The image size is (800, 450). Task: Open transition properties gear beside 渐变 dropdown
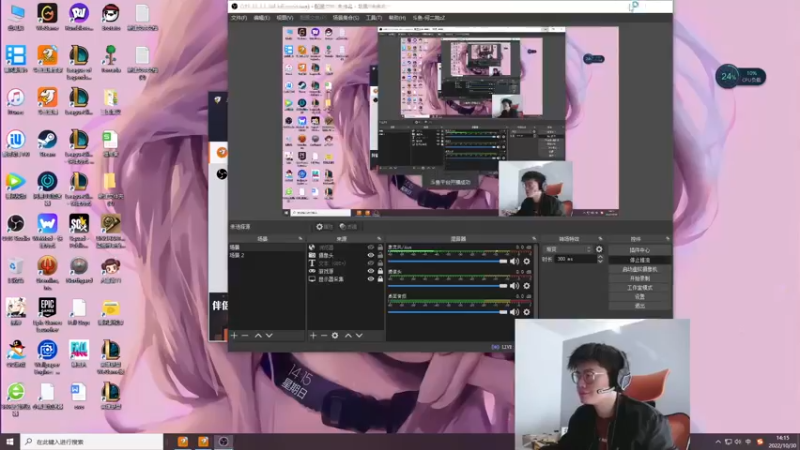coord(599,249)
